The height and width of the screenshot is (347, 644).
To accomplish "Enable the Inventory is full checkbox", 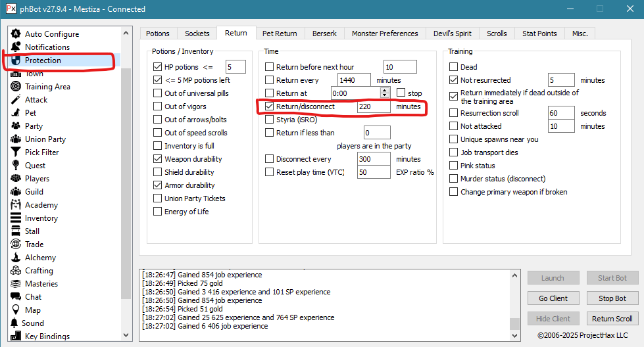I will pyautogui.click(x=157, y=146).
